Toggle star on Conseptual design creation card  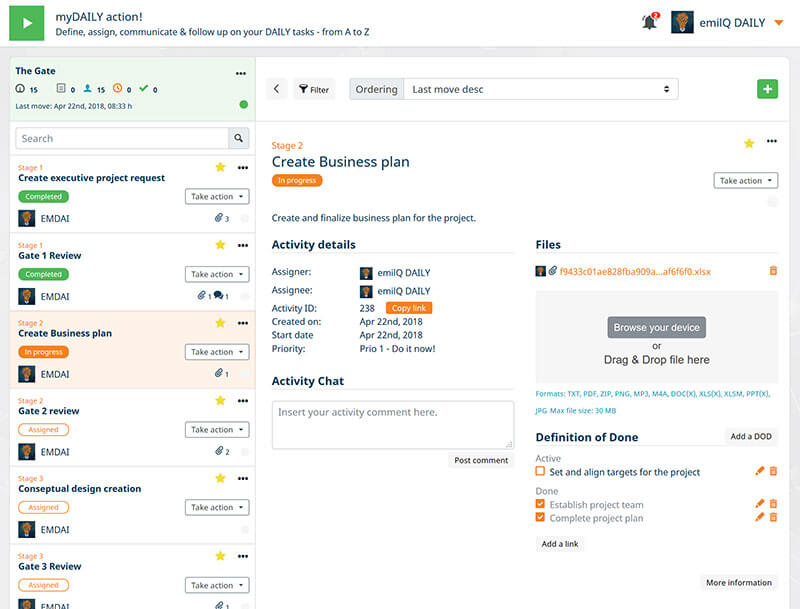pos(220,478)
